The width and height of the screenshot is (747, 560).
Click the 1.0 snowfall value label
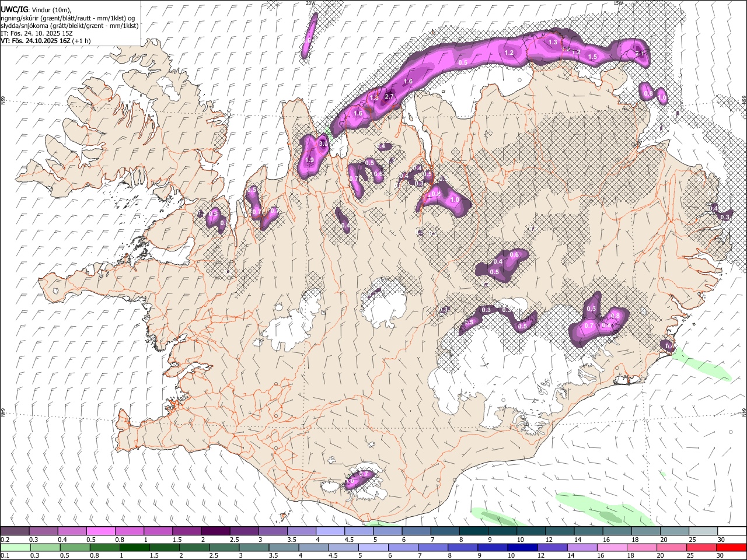point(455,199)
